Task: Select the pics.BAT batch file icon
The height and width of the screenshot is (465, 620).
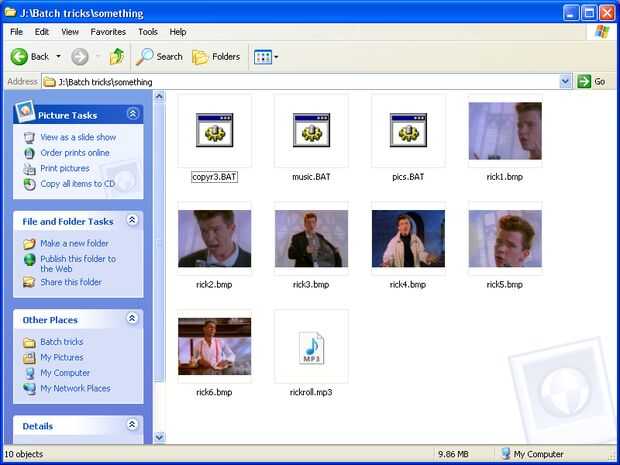Action: [x=408, y=130]
